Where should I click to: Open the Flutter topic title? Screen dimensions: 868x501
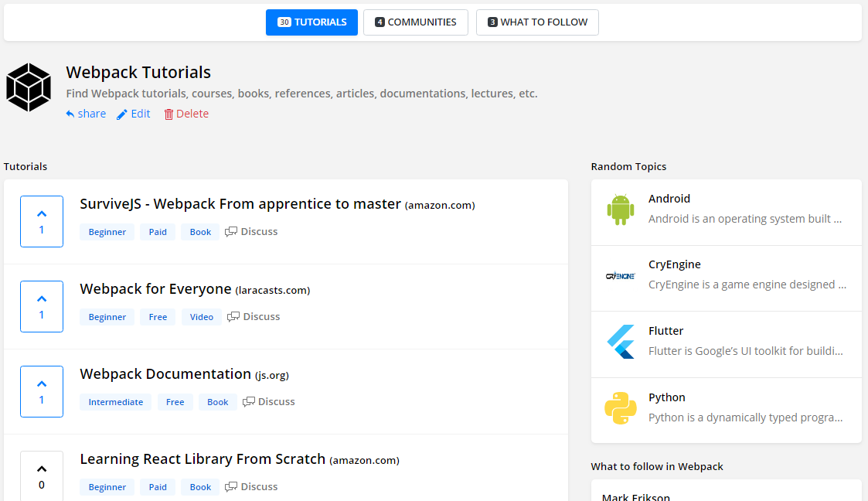(x=665, y=330)
